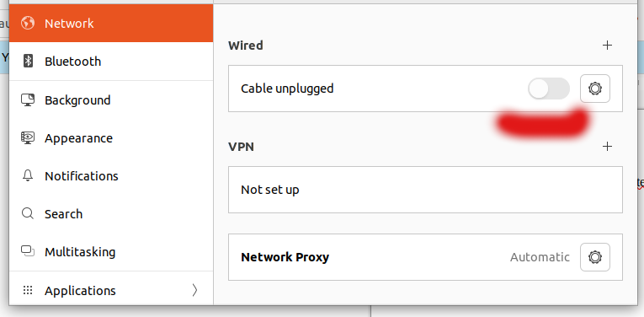Viewport: 644px width, 317px height.
Task: Click the Bluetooth icon in sidebar
Action: [28, 62]
